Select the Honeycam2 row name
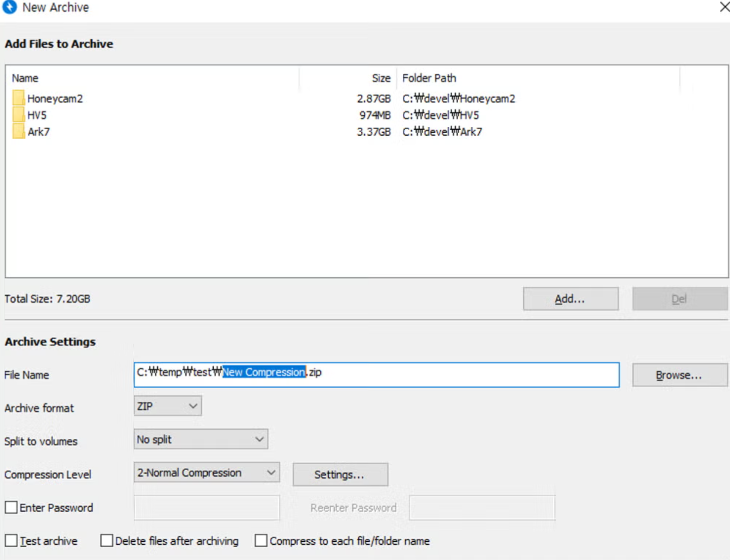This screenshot has height=560, width=730. pyautogui.click(x=55, y=98)
